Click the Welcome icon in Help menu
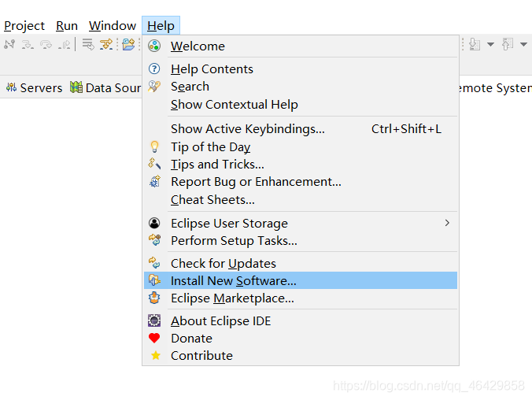 point(154,46)
